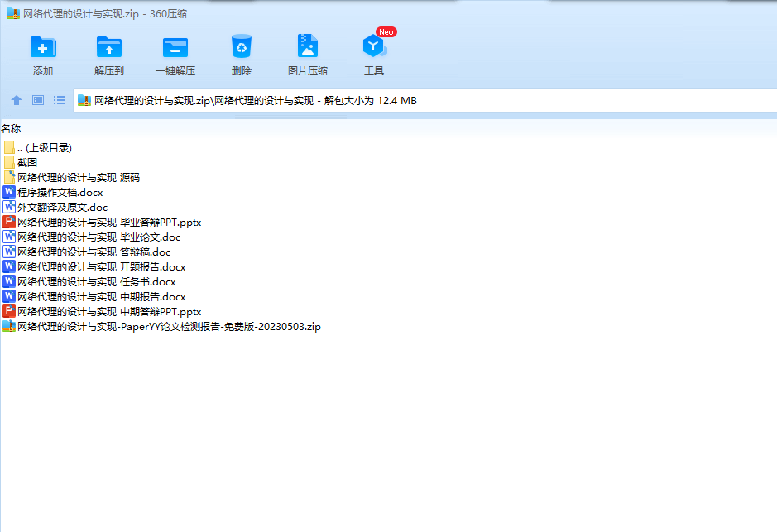Click the address path input field
Screen dimensions: 777x532
tap(425, 101)
